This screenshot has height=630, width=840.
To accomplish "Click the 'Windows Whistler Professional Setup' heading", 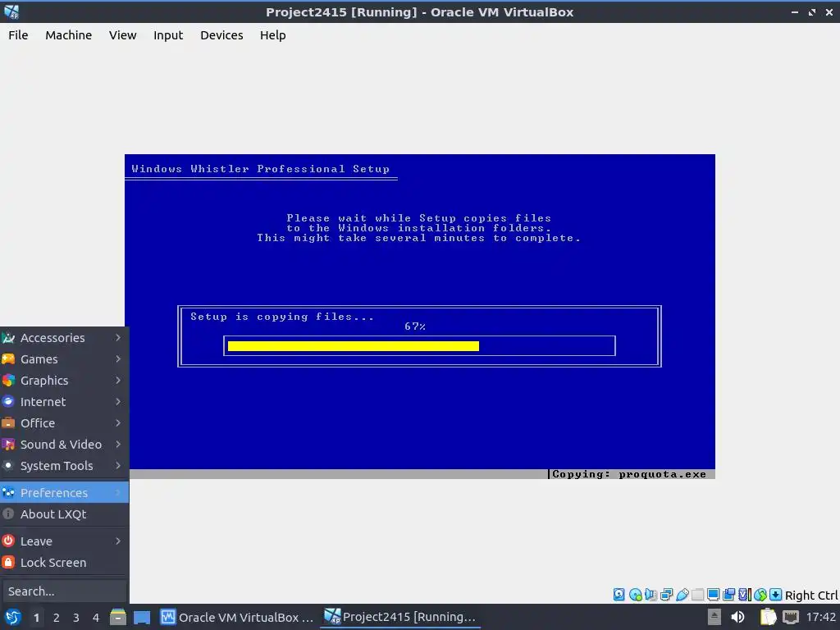I will point(260,169).
